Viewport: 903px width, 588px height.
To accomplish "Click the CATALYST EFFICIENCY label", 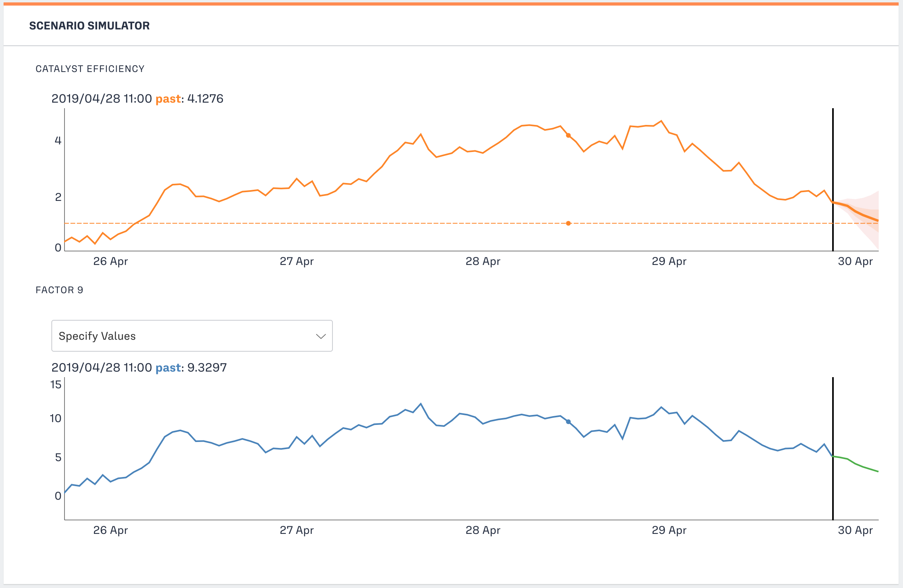I will [90, 69].
